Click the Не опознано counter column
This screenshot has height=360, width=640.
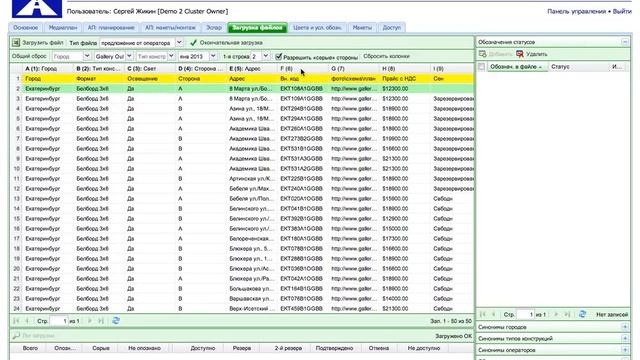(x=144, y=348)
